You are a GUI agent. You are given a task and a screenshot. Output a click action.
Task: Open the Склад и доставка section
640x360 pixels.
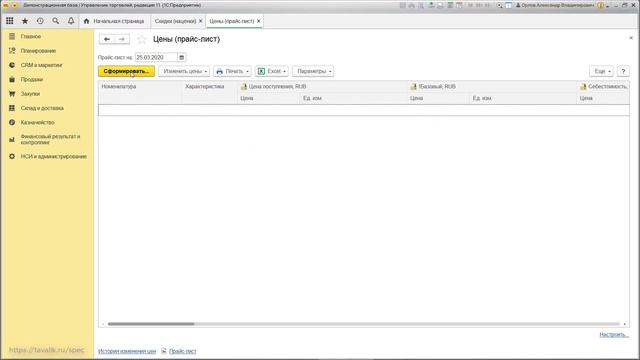(42, 108)
